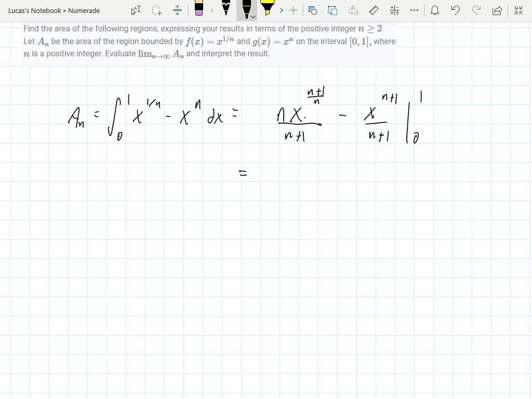Select Ink to Shape tool
The height and width of the screenshot is (399, 532).
(312, 10)
